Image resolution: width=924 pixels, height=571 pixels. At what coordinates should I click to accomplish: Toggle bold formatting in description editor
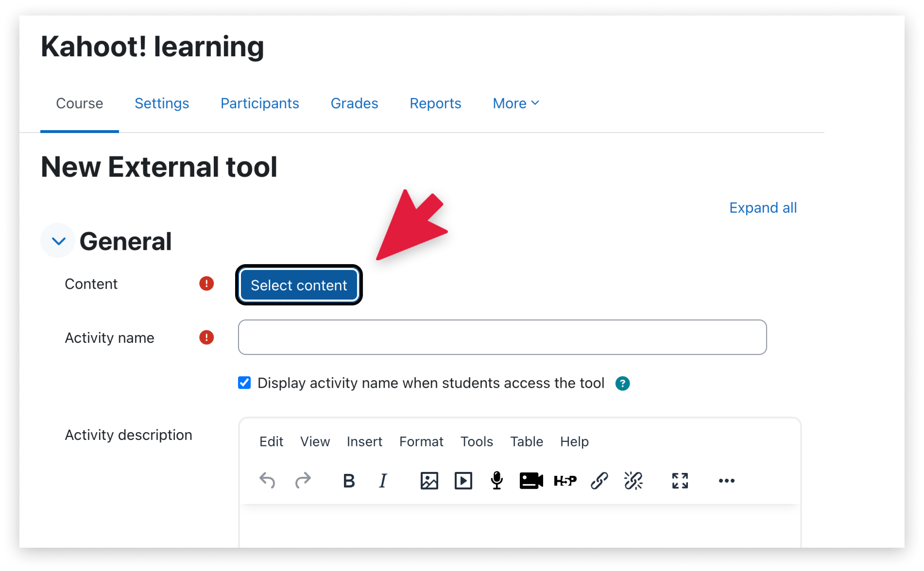(x=349, y=480)
